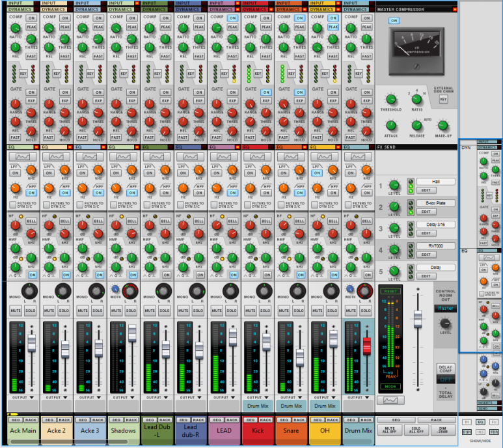
Task: Select the OH channel name label
Action: click(324, 430)
